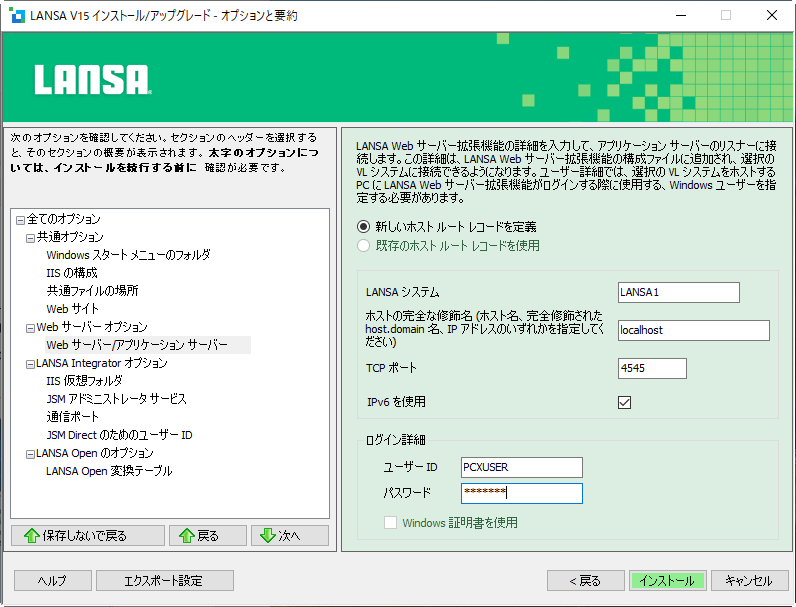796x607 pixels.
Task: Collapse the 'LANSA Open のオプション' node
Action: pyautogui.click(x=30, y=454)
